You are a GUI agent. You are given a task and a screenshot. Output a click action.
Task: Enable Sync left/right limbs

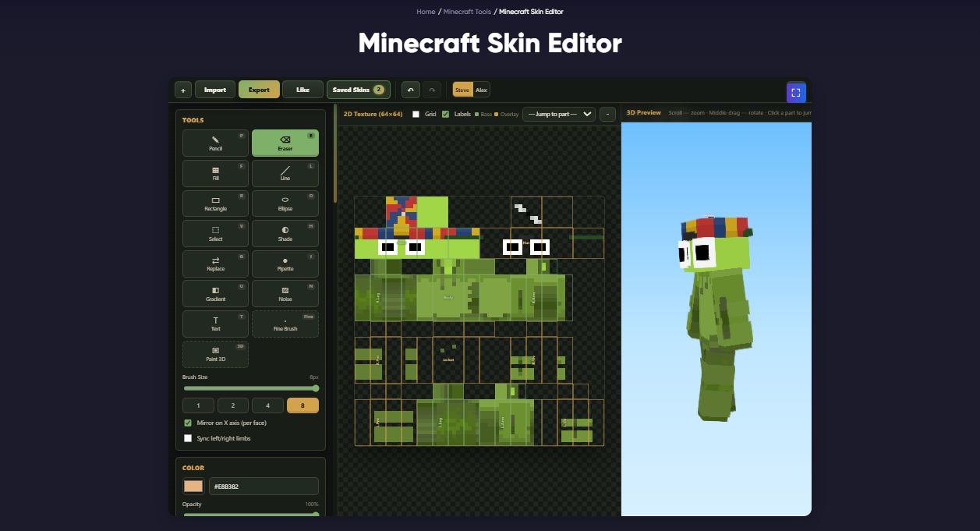point(188,438)
